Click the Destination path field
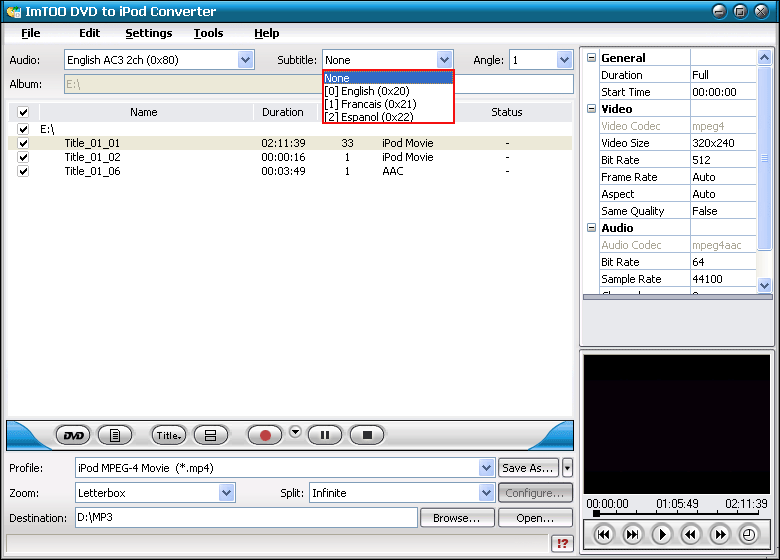The image size is (780, 560). point(246,518)
